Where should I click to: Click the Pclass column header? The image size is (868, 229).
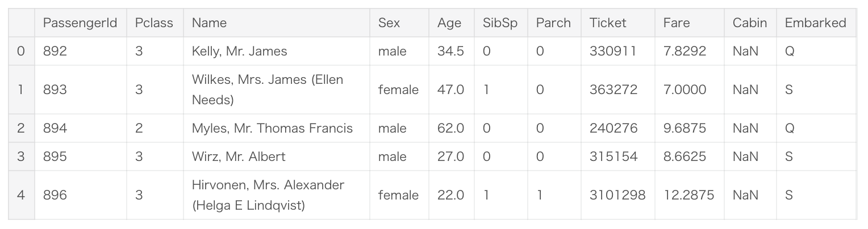click(x=154, y=23)
